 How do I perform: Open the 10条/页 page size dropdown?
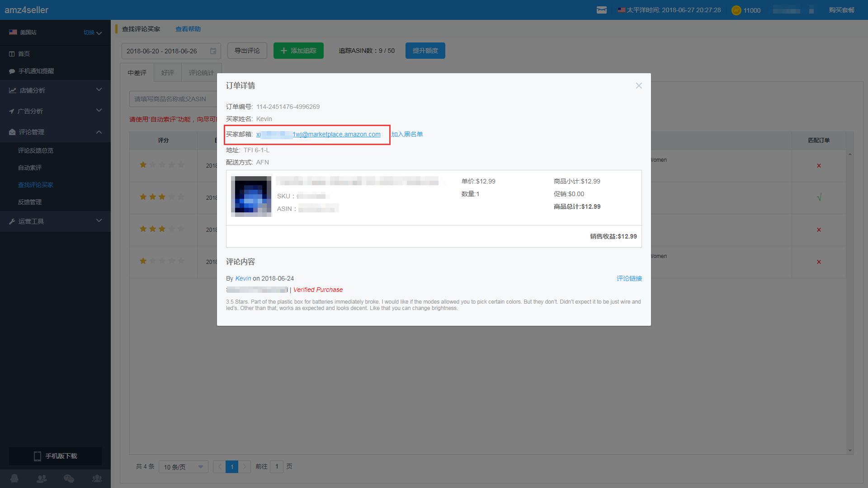183,467
